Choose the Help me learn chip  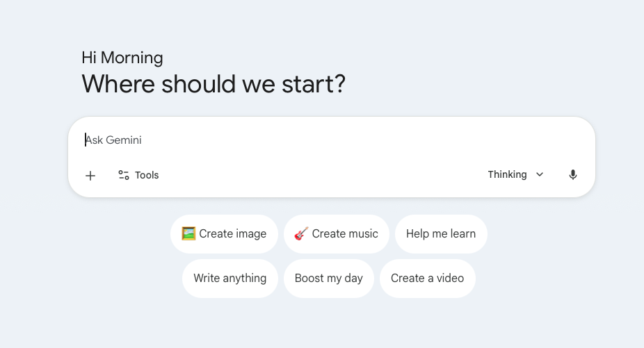coord(441,234)
